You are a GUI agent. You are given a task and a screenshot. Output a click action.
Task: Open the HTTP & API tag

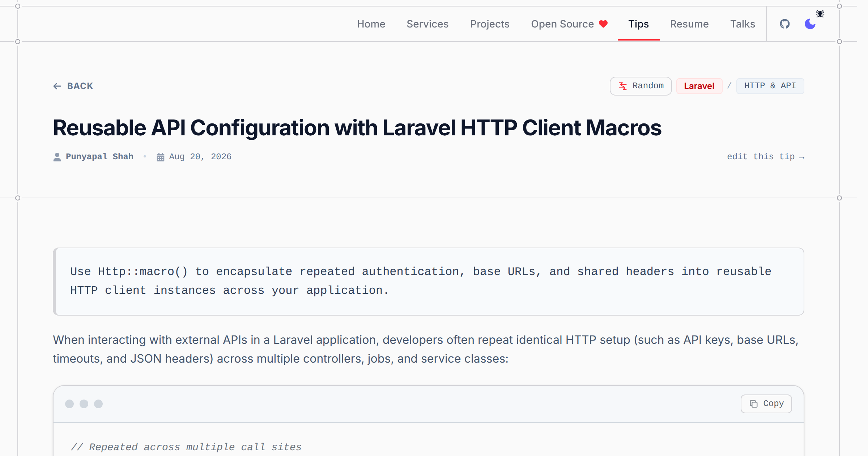(x=770, y=86)
